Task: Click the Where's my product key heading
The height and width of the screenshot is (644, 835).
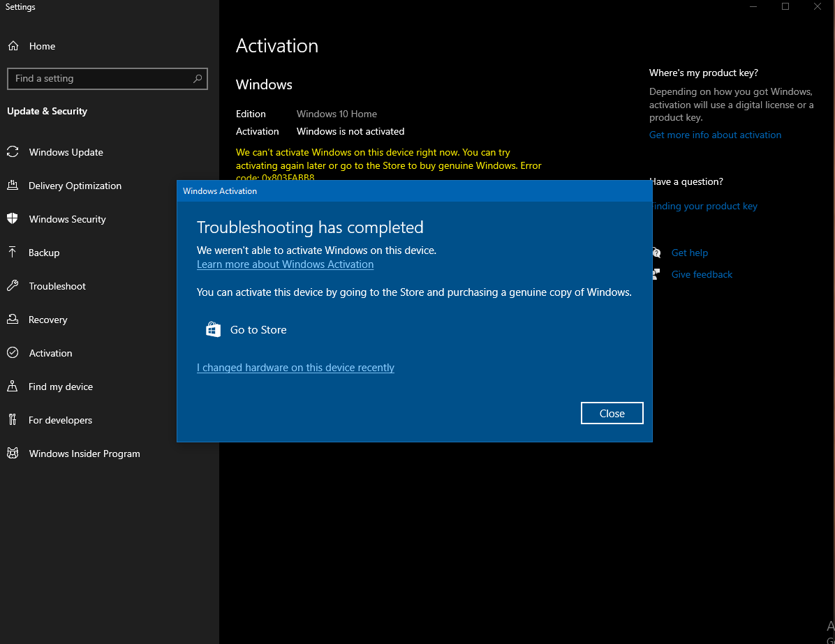Action: tap(704, 73)
